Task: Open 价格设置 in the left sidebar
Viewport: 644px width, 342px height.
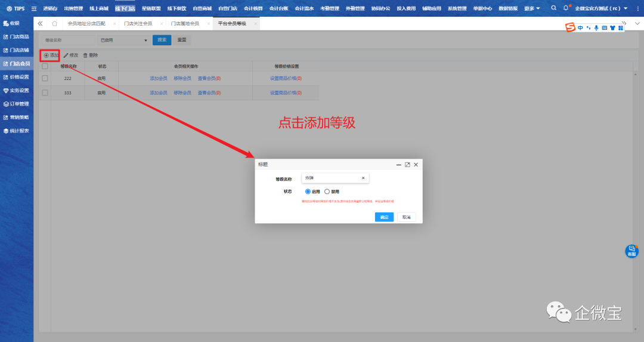Action: (19, 77)
